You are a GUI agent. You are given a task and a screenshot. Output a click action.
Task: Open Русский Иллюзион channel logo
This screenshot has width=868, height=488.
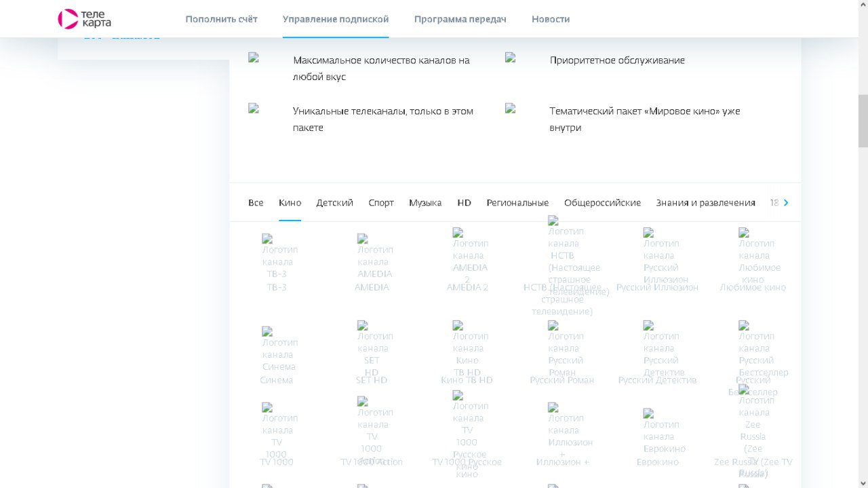pyautogui.click(x=665, y=257)
